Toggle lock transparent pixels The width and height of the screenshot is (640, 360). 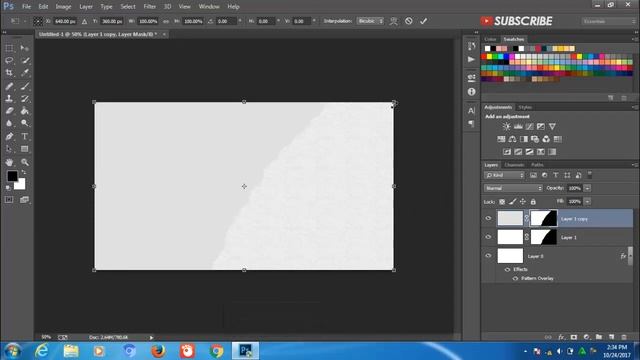point(502,202)
